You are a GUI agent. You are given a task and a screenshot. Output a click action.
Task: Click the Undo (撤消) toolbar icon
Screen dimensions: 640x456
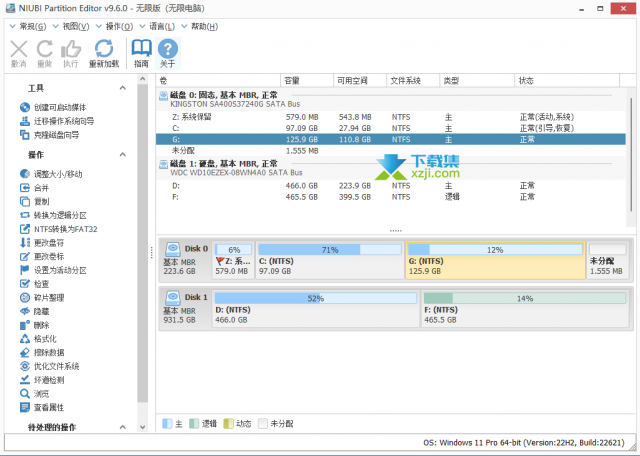pos(19,53)
